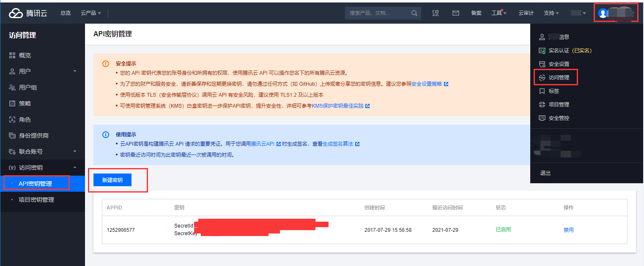
Task: Click creation time 2017-07-29 15:56:58
Action: pyautogui.click(x=388, y=230)
